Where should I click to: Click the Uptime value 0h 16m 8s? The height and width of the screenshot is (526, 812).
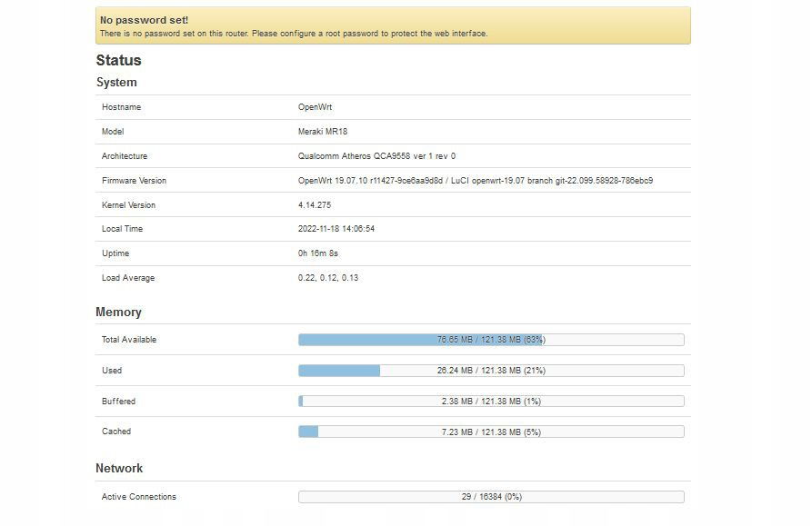tap(318, 253)
